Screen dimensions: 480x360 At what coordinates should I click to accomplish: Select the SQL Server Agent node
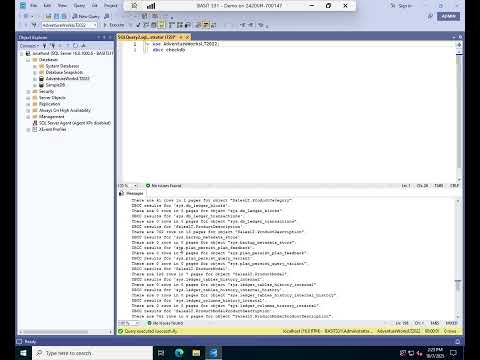75,123
